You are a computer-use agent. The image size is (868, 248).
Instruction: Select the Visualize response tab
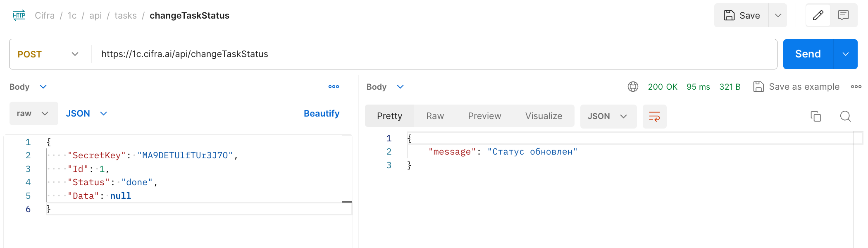[x=544, y=116]
